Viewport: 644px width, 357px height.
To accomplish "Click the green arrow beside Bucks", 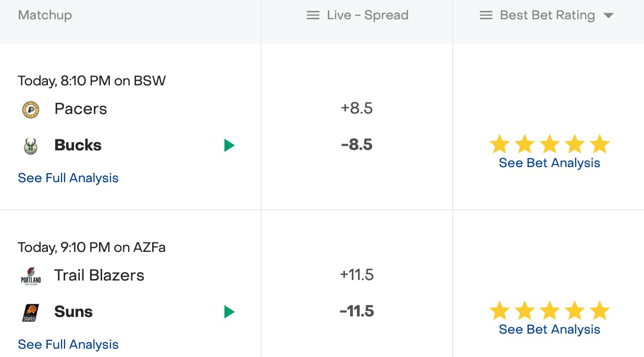I will (229, 146).
